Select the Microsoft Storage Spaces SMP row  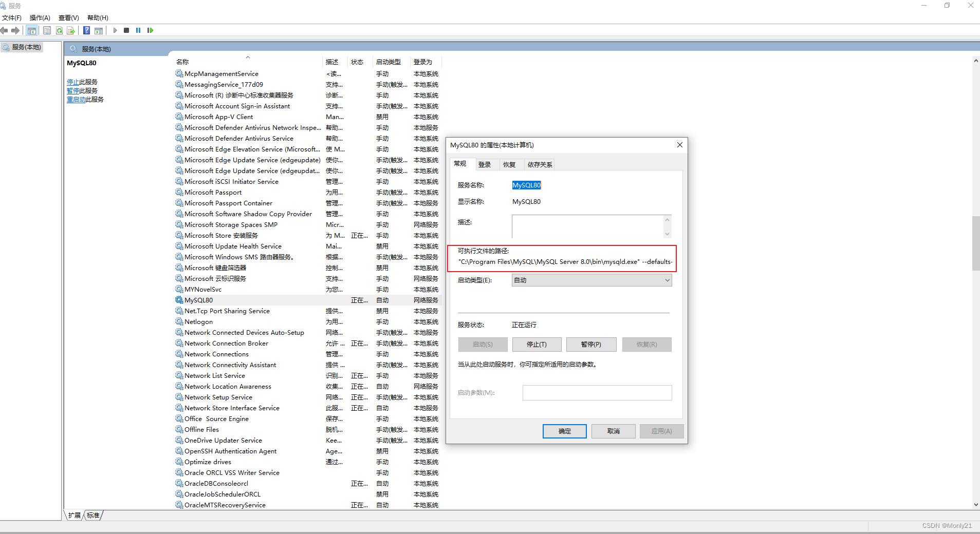pyautogui.click(x=307, y=224)
